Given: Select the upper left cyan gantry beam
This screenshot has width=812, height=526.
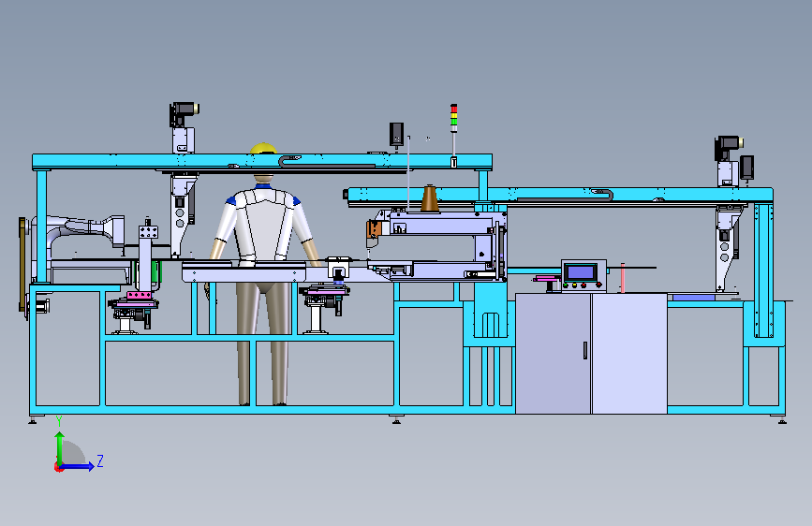Looking at the screenshot, I should (x=262, y=162).
